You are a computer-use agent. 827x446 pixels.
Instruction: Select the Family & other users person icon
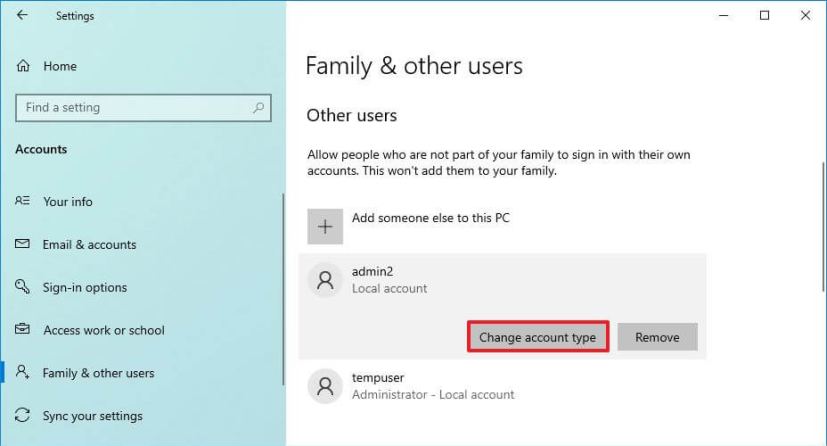[x=22, y=372]
